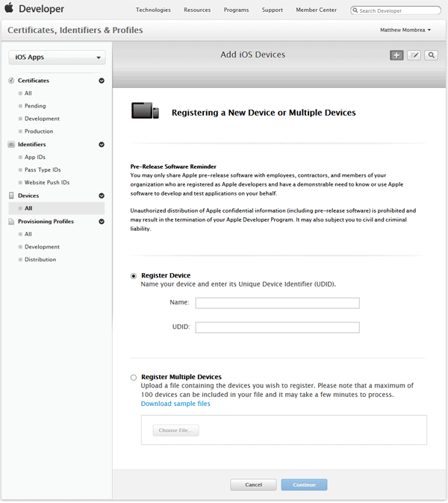Select Distribution under Provisioning Profiles
This screenshot has width=448, height=503.
click(x=40, y=260)
